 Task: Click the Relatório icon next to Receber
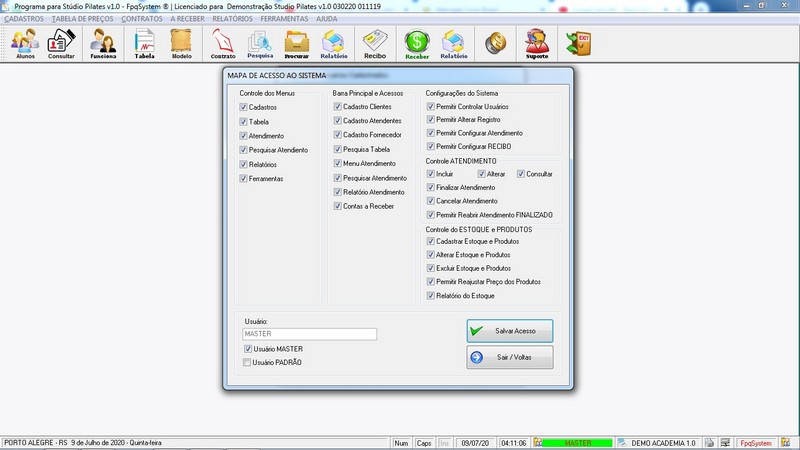point(454,44)
